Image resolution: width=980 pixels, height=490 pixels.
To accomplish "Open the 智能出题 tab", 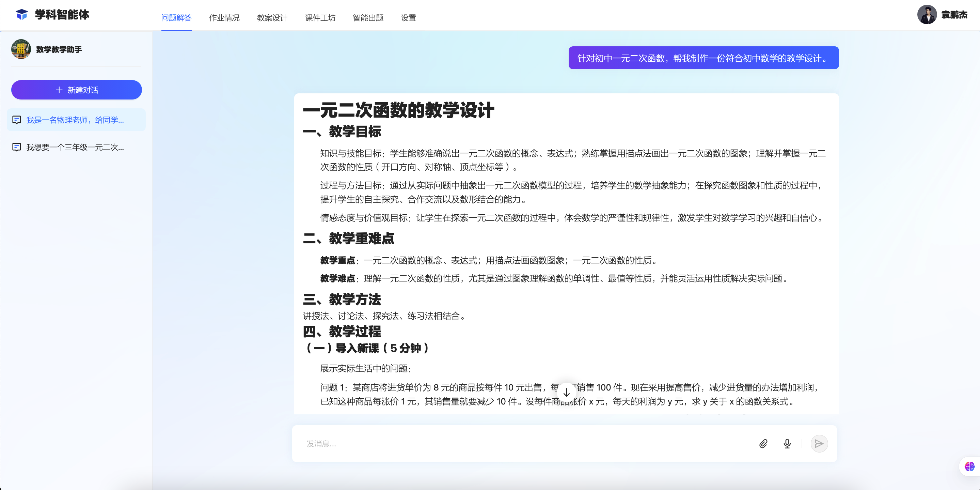I will click(x=368, y=18).
